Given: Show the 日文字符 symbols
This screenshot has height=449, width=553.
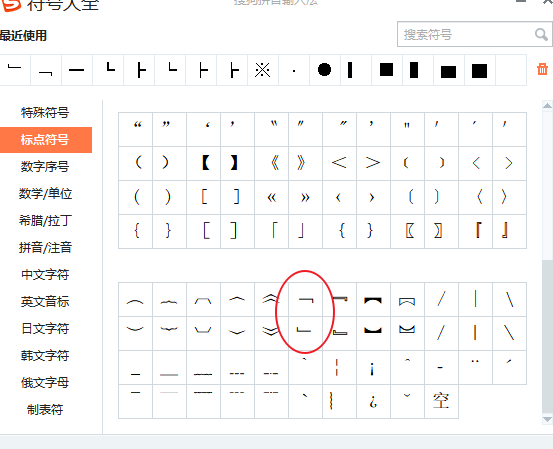Looking at the screenshot, I should [45, 329].
